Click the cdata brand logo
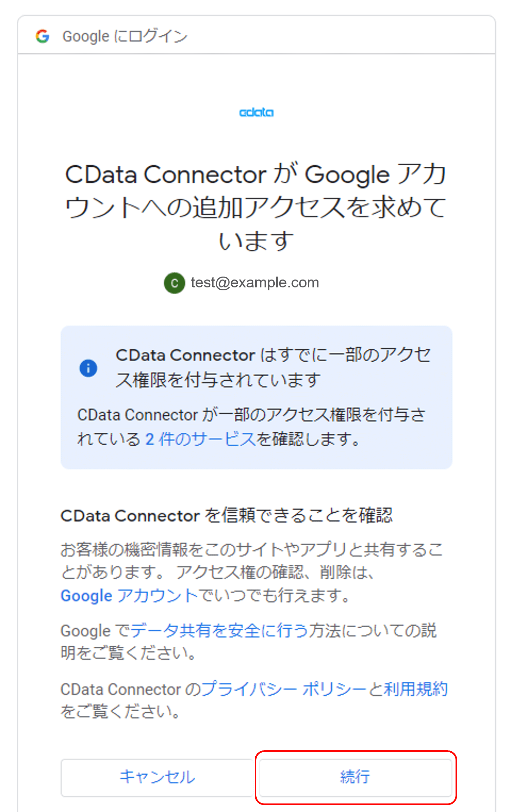The width and height of the screenshot is (511, 812). [256, 112]
